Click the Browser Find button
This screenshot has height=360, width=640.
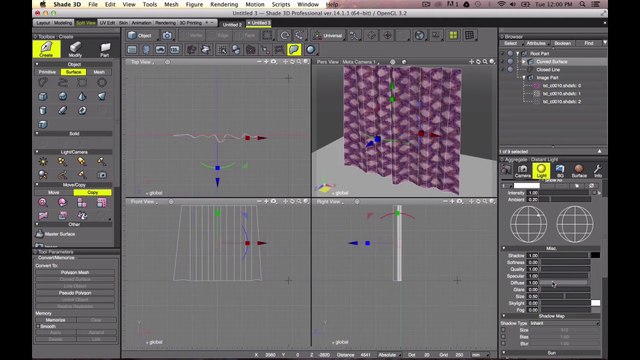point(589,43)
